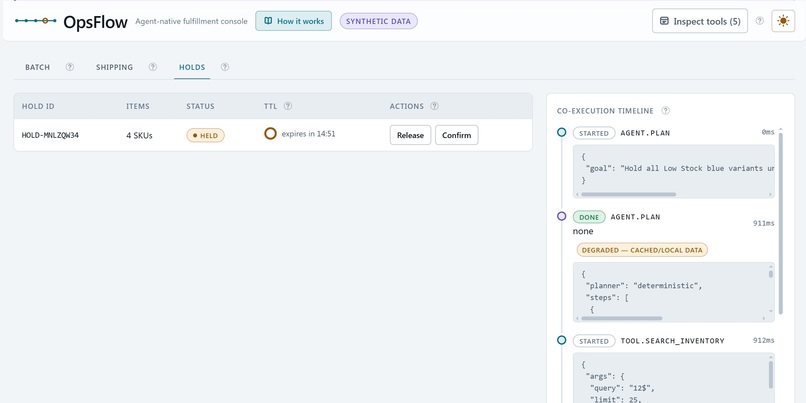
Task: Click the HOLD ID column header
Action: [x=38, y=106]
